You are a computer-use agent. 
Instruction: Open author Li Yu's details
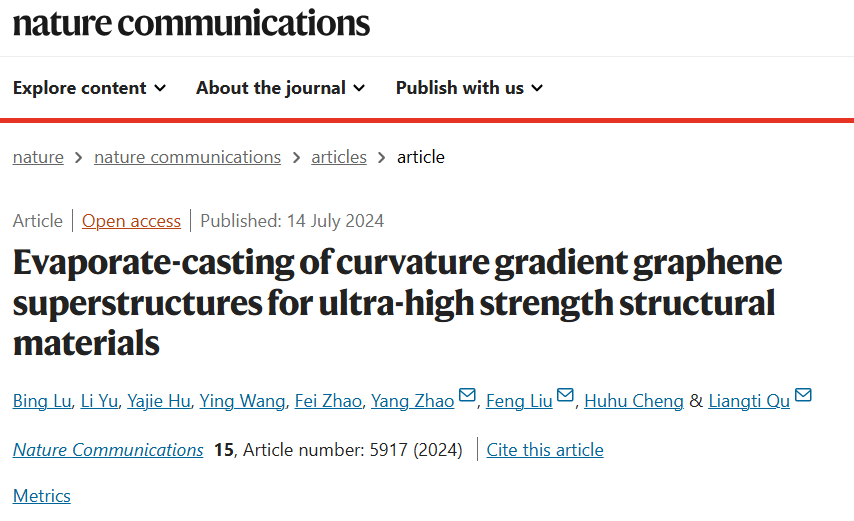pos(99,401)
